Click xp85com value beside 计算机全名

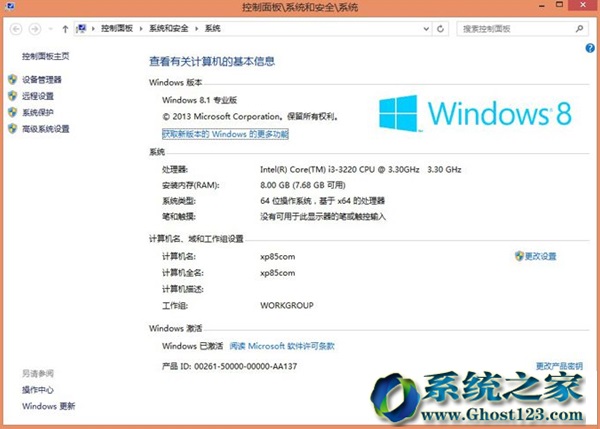[x=277, y=273]
